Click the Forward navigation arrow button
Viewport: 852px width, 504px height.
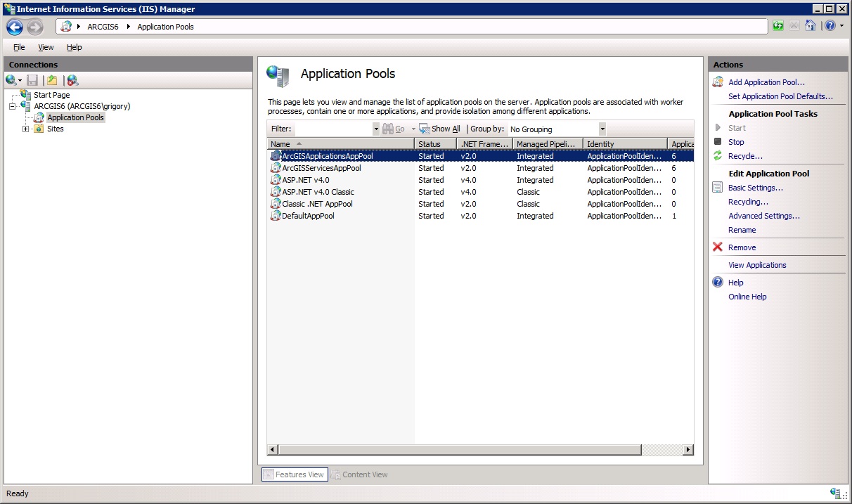point(35,27)
